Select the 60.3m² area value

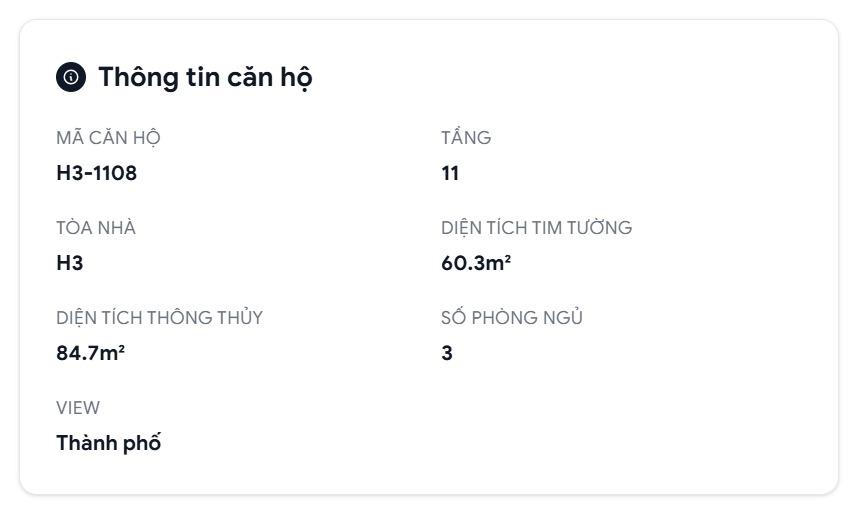click(475, 263)
